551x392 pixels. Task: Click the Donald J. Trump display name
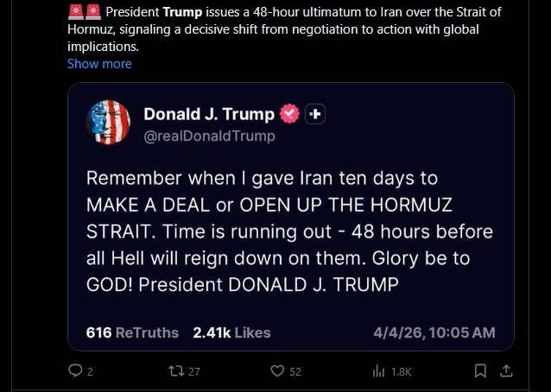[x=208, y=114]
